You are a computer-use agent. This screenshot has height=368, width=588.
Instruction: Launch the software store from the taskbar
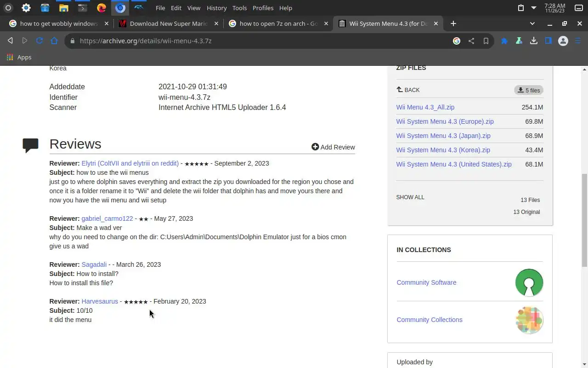pyautogui.click(x=45, y=8)
